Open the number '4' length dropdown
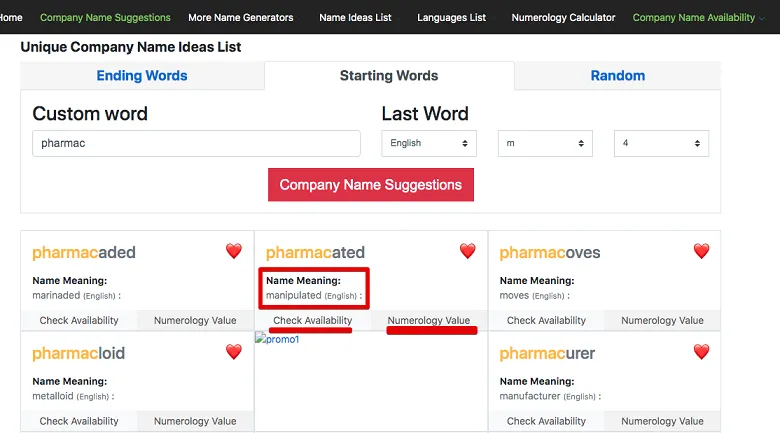This screenshot has width=780, height=433. pos(661,143)
